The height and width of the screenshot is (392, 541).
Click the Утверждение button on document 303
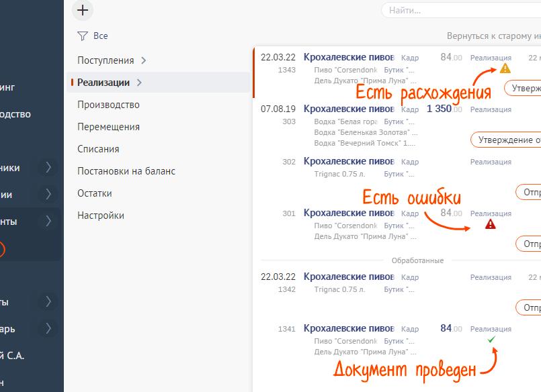pyautogui.click(x=506, y=140)
